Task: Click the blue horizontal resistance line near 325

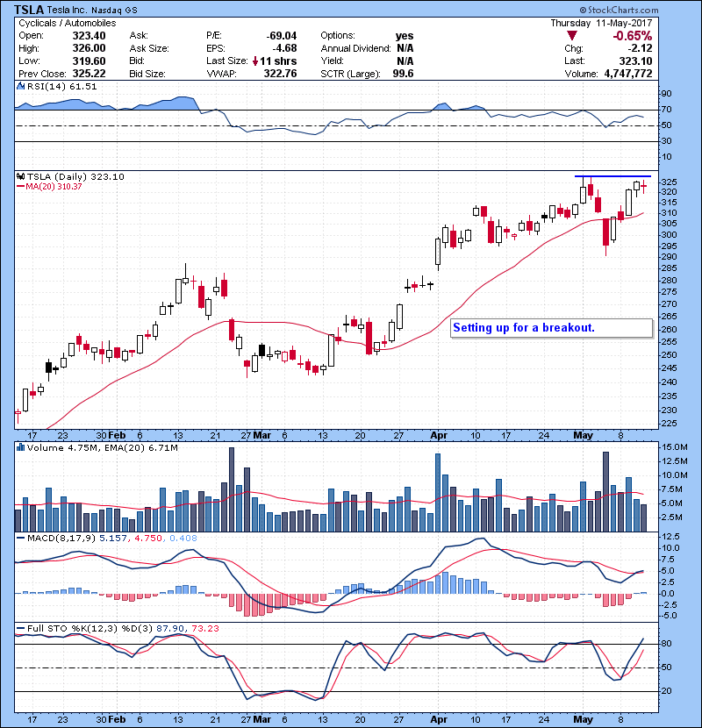Action: click(x=612, y=176)
